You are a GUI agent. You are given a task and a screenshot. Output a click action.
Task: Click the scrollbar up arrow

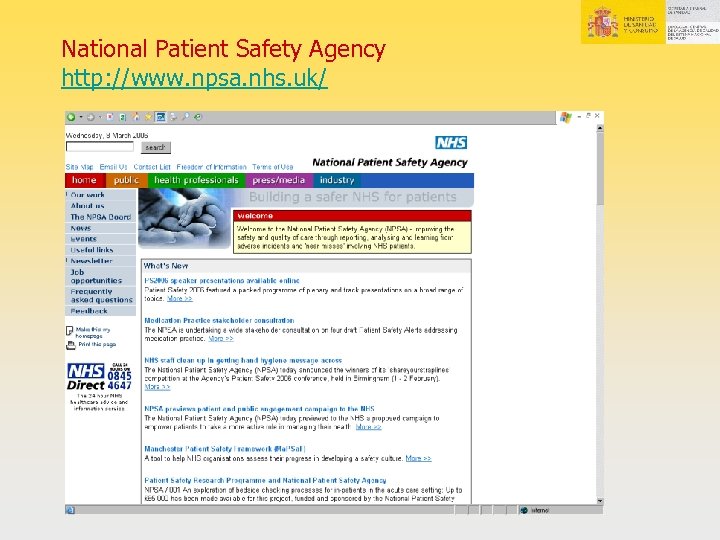[600, 129]
